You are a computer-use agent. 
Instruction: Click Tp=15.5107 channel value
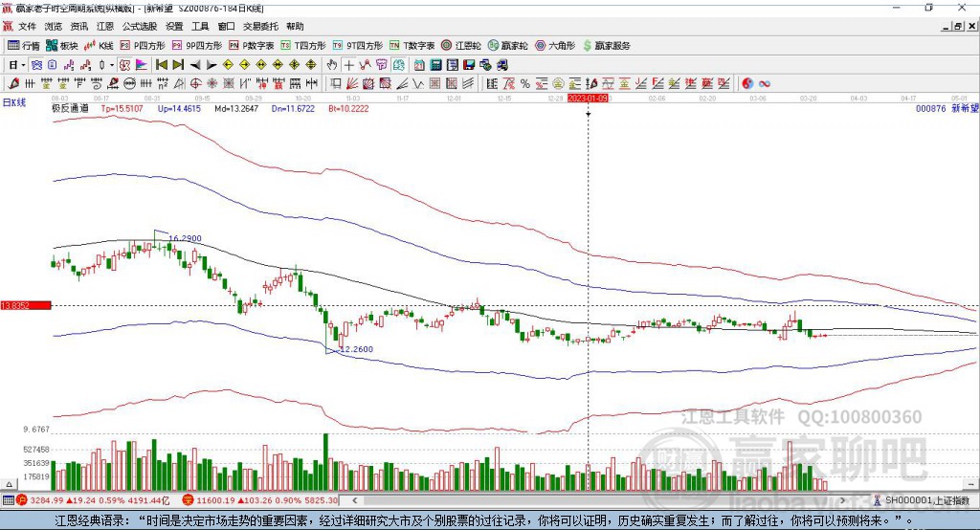pyautogui.click(x=122, y=108)
